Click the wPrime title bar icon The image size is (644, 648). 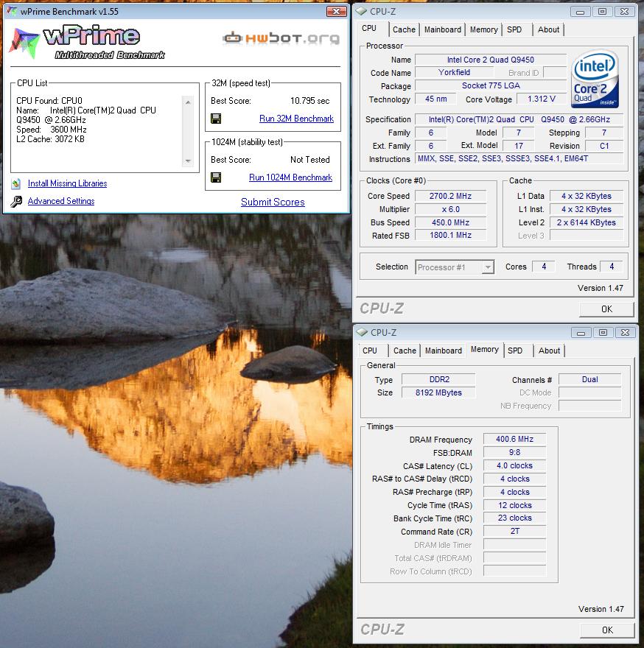pos(12,11)
